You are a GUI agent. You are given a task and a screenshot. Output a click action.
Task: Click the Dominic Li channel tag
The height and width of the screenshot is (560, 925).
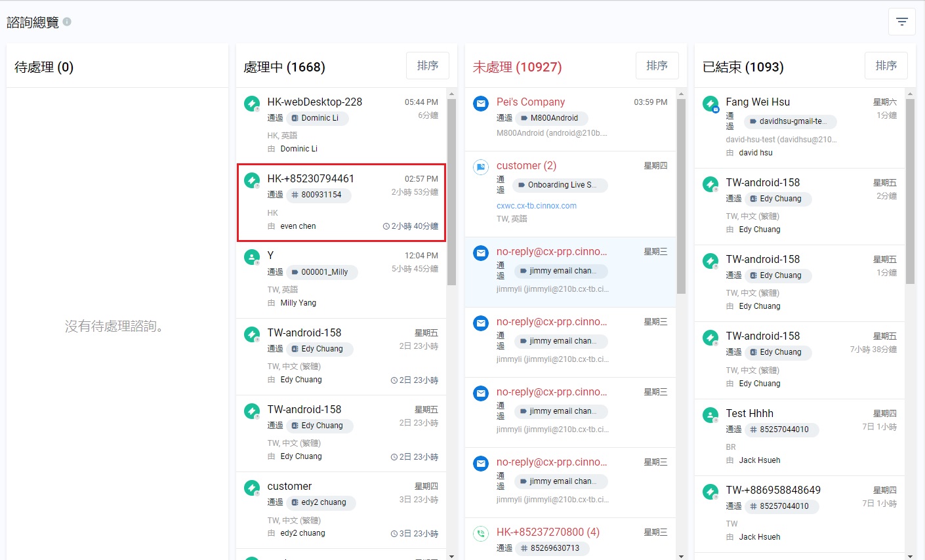[318, 118]
